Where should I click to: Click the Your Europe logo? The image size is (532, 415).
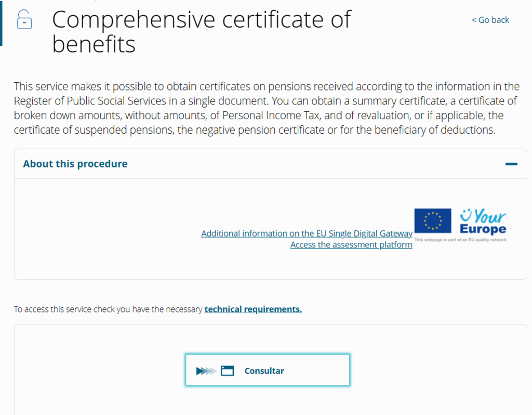[x=483, y=222]
